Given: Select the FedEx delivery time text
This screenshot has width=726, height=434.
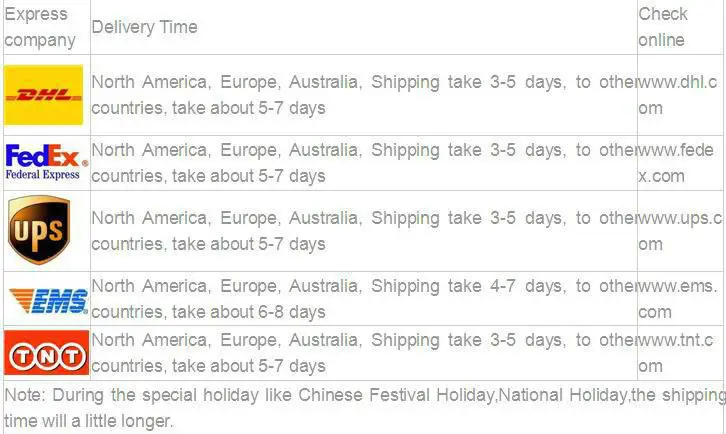Looking at the screenshot, I should pyautogui.click(x=364, y=163).
